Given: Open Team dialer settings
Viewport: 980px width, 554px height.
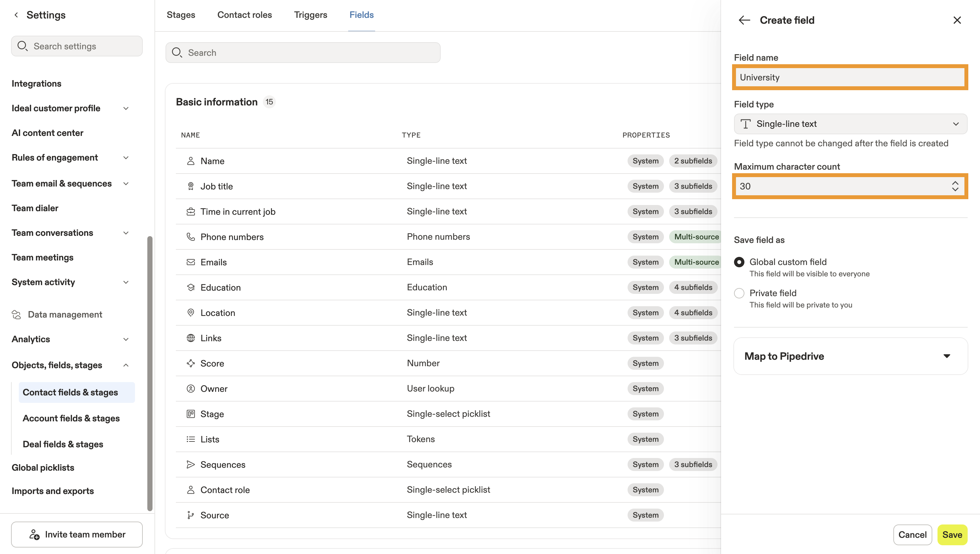Looking at the screenshot, I should [35, 208].
